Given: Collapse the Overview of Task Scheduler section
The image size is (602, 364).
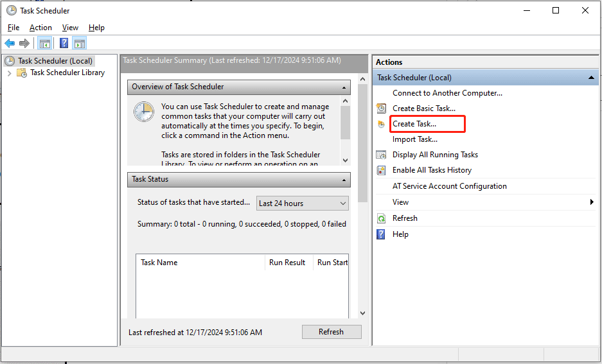Looking at the screenshot, I should click(344, 87).
